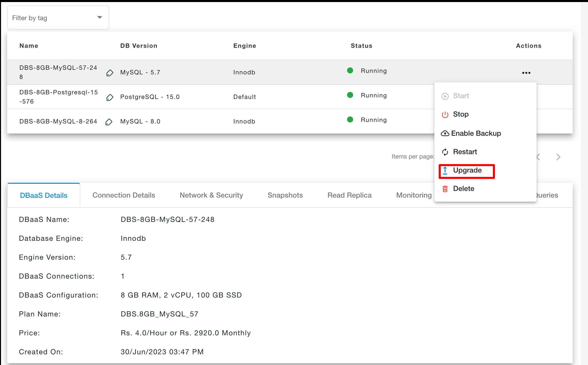Select the Connection Details tab
The width and height of the screenshot is (588, 365).
click(x=124, y=194)
